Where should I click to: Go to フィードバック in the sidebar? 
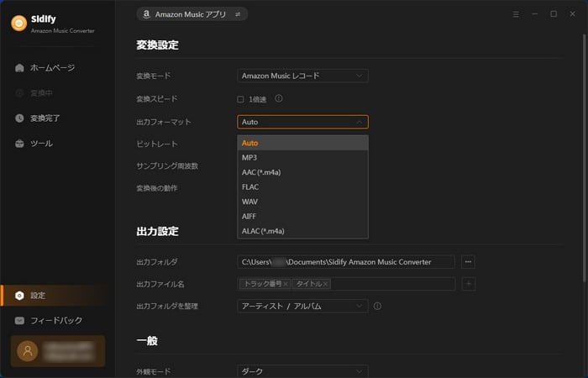[x=56, y=321]
